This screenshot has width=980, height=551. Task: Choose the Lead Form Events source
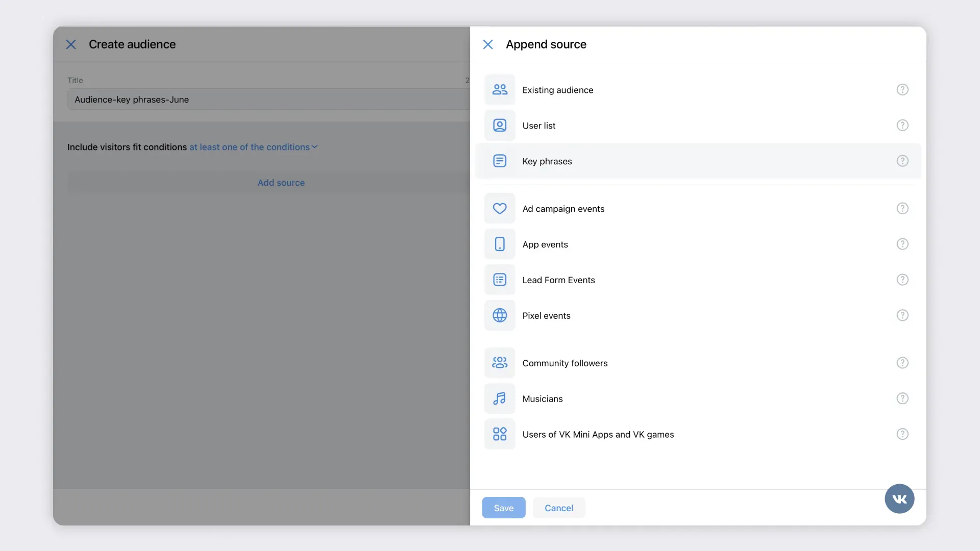(x=558, y=280)
